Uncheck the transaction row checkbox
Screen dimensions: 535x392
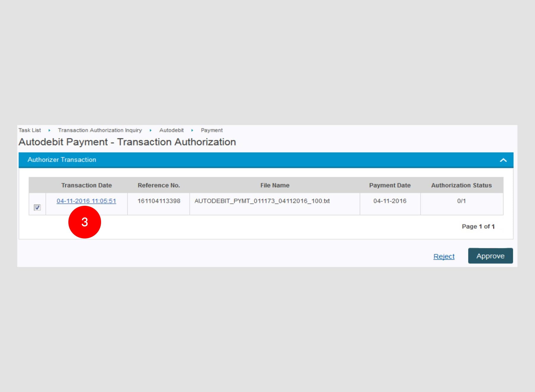tap(37, 207)
